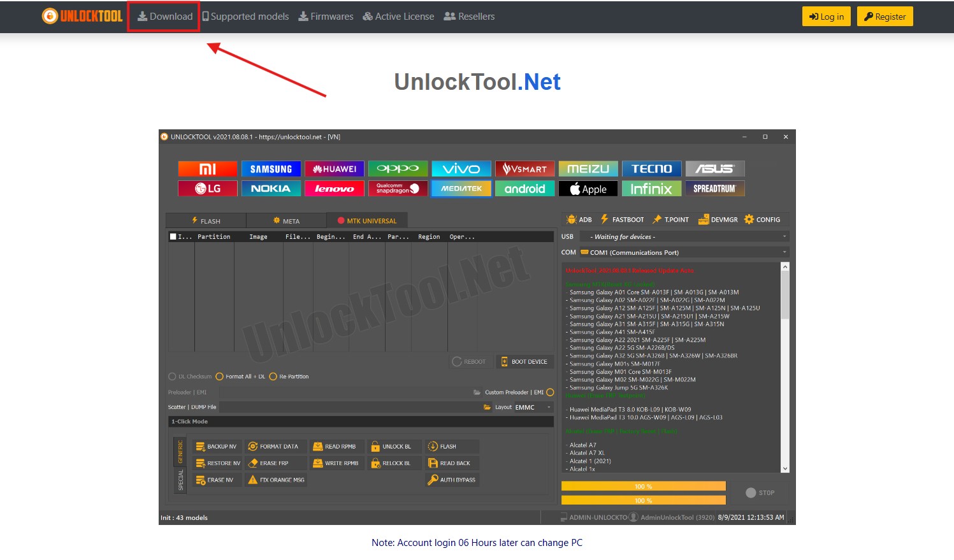Click the UnlockTool logo in navbar
954x560 pixels.
tap(82, 17)
